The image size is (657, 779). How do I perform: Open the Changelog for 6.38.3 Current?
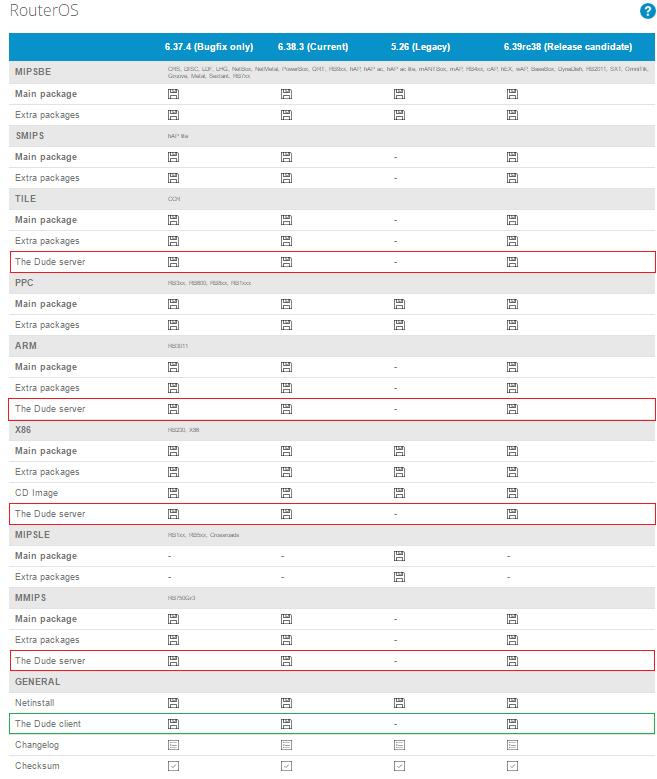coord(286,745)
